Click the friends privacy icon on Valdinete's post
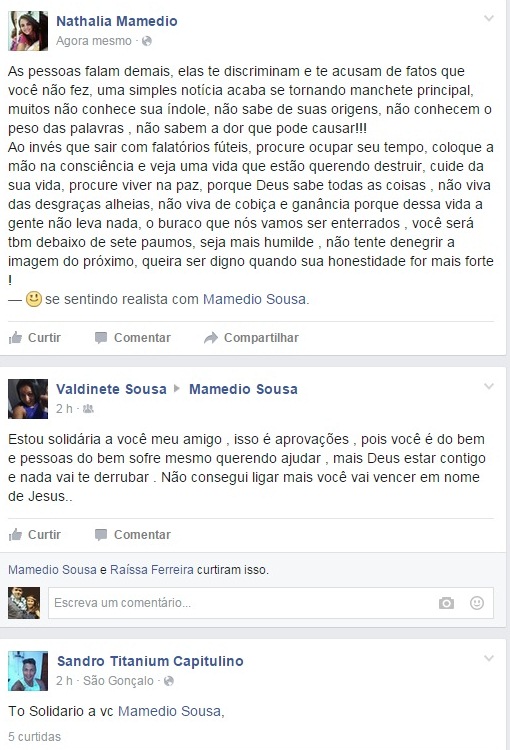510x750 pixels. tap(88, 409)
